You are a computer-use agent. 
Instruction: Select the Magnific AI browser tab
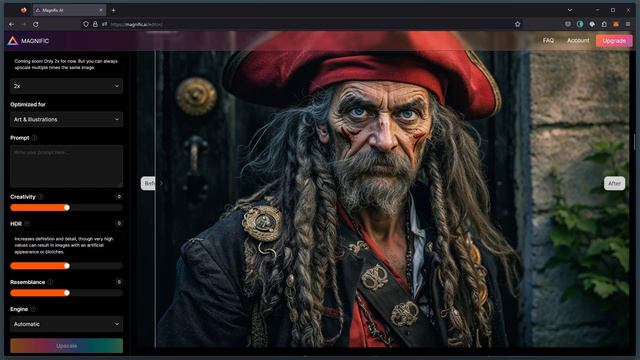tap(69, 10)
